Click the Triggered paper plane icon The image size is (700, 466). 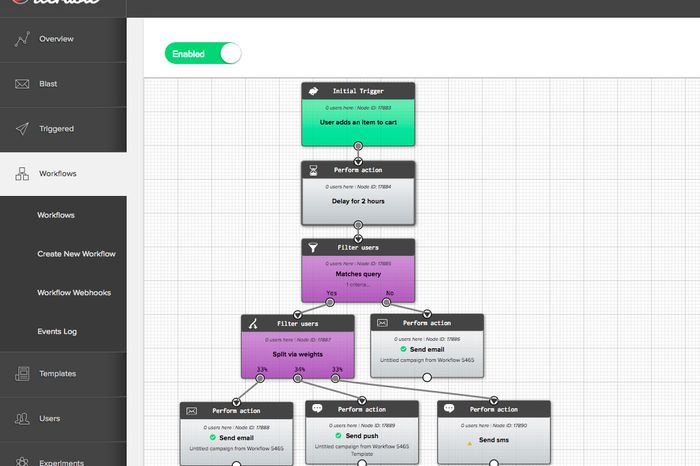coord(22,129)
